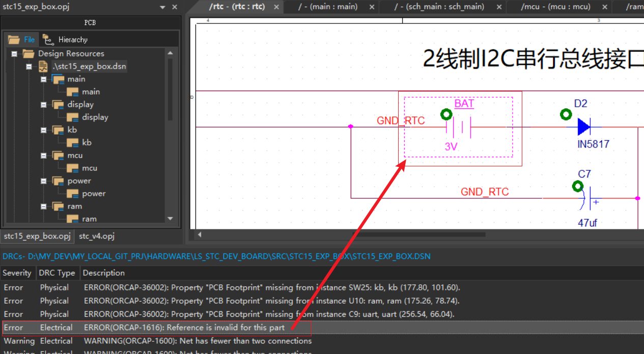The height and width of the screenshot is (354, 644).
Task: Select the stc15_exp_box.dsn design file icon
Action: [x=44, y=66]
